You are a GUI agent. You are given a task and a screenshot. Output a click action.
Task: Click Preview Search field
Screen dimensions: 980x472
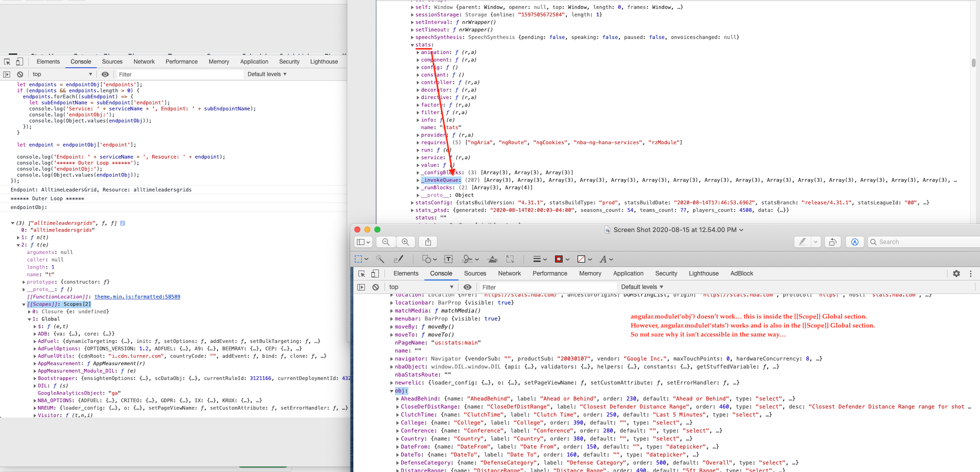[924, 242]
